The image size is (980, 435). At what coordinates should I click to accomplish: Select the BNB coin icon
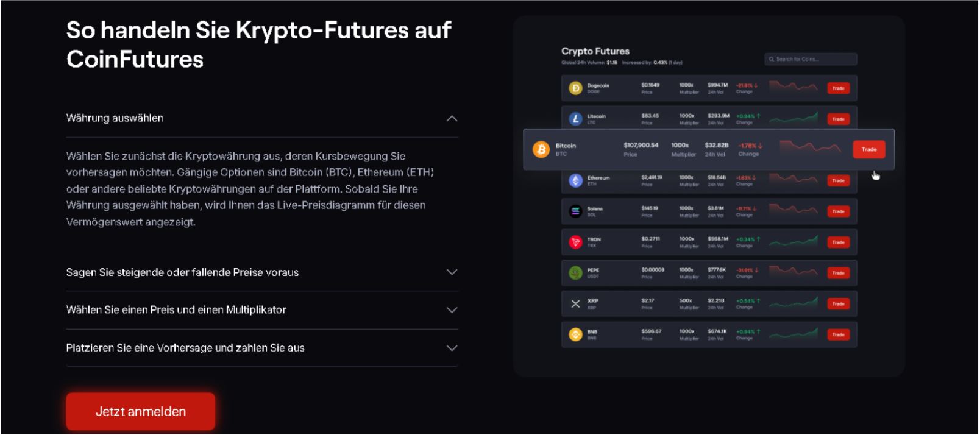[575, 334]
